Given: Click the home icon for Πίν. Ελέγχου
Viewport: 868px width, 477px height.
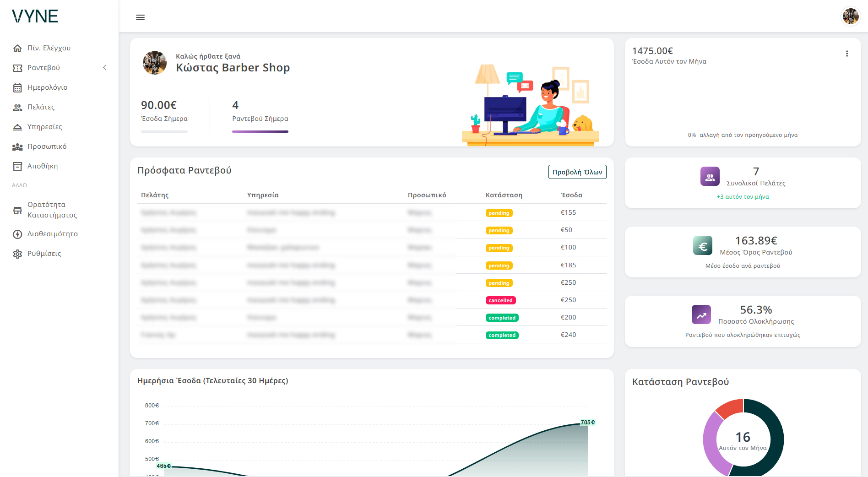Looking at the screenshot, I should coord(17,48).
